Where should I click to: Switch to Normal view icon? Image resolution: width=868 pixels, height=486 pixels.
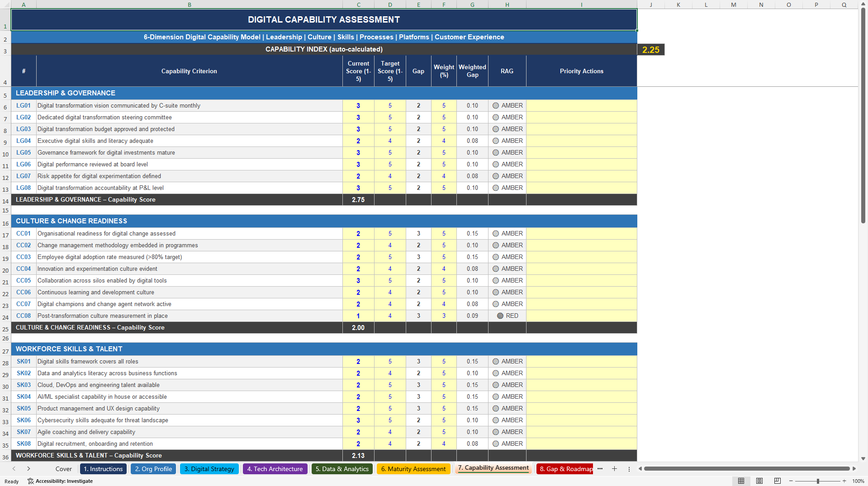tap(741, 481)
